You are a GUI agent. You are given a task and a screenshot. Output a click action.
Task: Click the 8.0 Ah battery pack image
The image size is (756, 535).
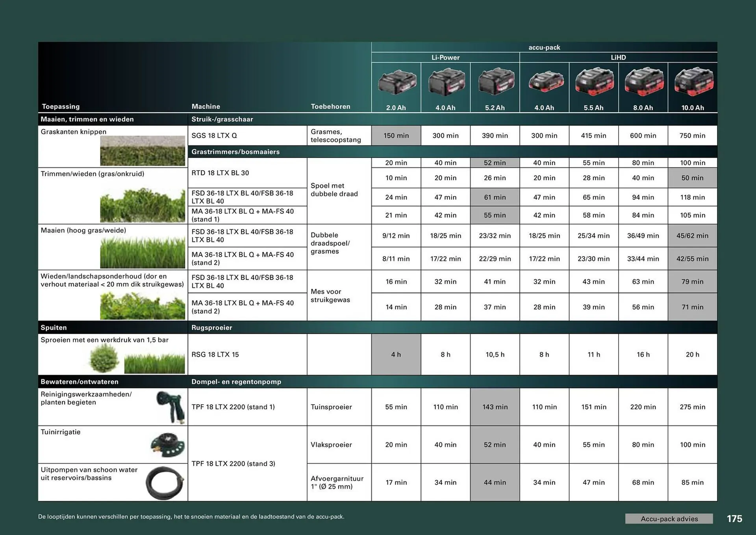(x=643, y=81)
